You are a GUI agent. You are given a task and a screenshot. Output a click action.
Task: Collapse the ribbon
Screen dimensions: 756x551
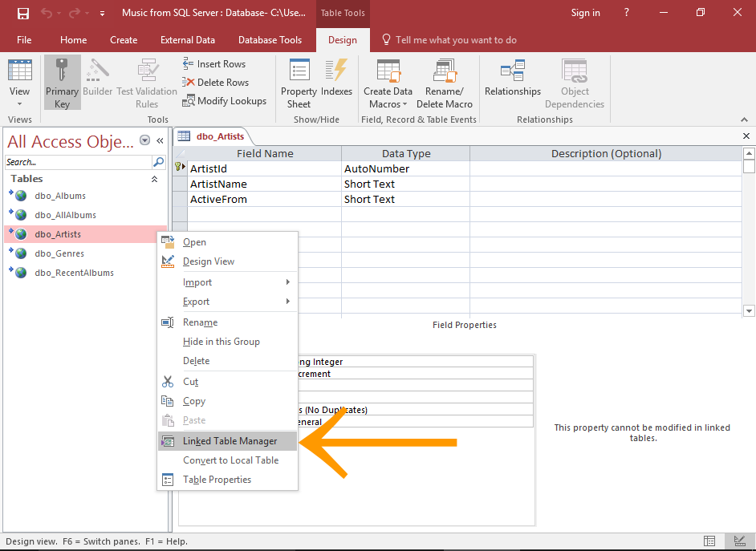[744, 119]
